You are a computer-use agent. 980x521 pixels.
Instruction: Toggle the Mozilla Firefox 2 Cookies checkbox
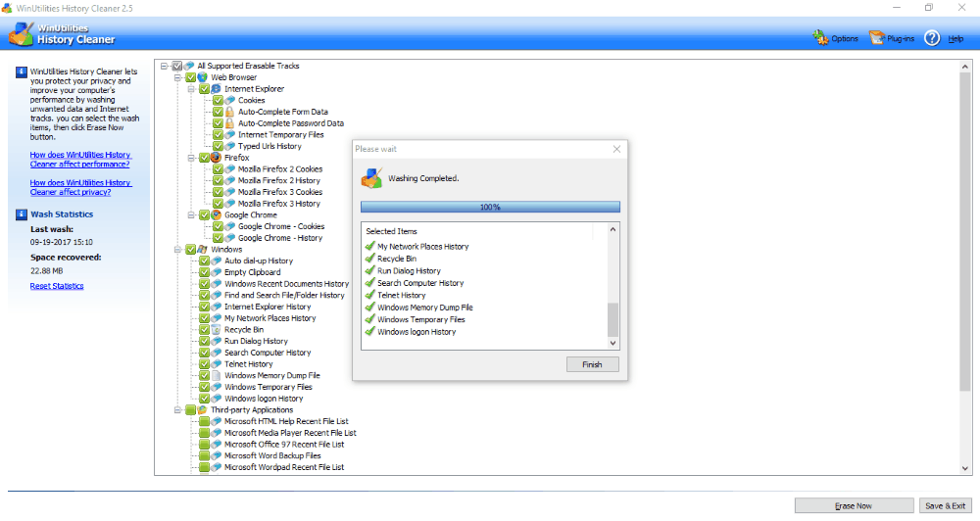(219, 168)
